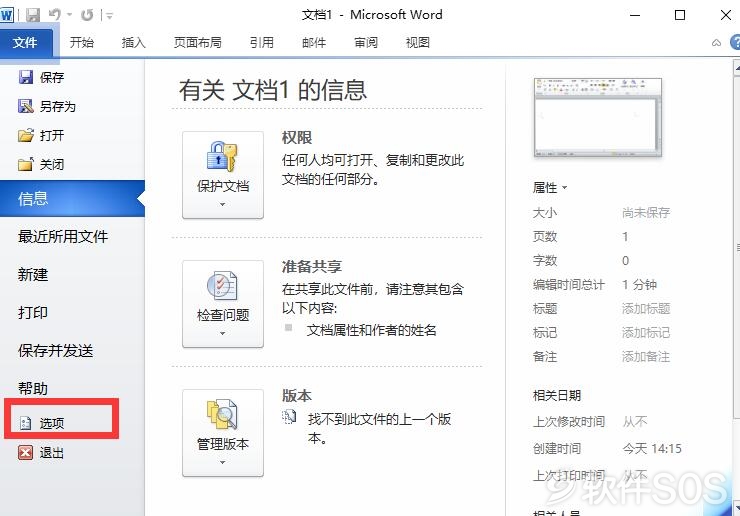Image resolution: width=740 pixels, height=516 pixels.
Task: Click 关闭 in the backstage menu
Action: pos(52,164)
